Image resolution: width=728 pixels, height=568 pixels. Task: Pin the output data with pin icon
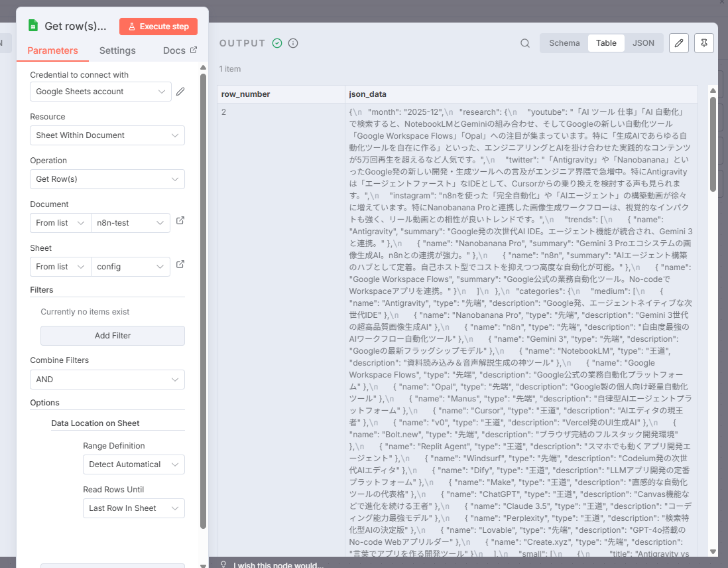point(703,43)
